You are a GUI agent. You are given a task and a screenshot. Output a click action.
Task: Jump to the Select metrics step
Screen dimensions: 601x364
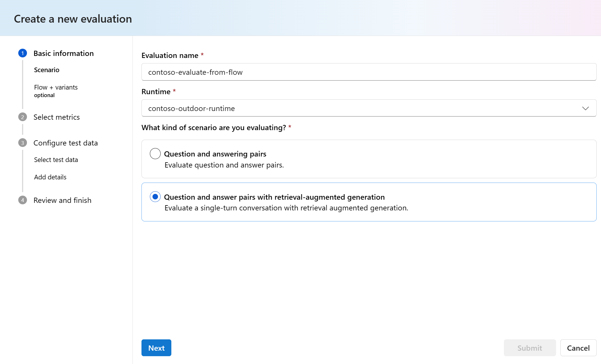(57, 117)
